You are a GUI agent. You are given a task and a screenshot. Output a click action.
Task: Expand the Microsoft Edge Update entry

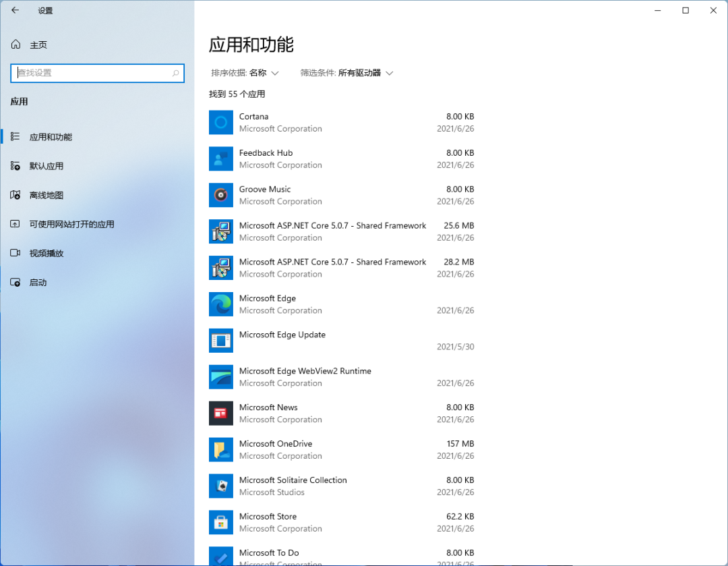(337, 340)
